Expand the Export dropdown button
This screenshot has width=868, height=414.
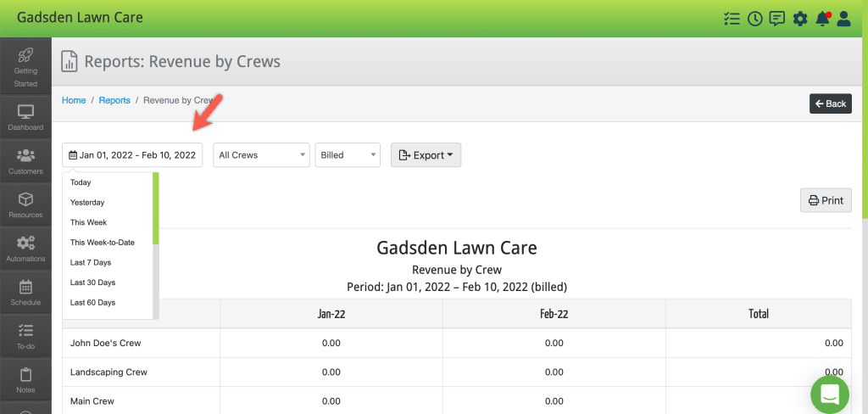(x=426, y=155)
